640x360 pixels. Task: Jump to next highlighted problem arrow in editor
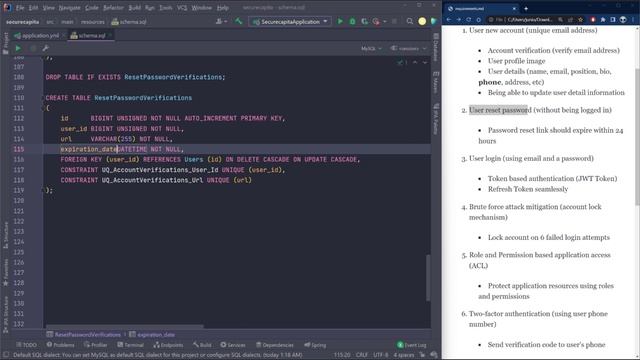424,62
